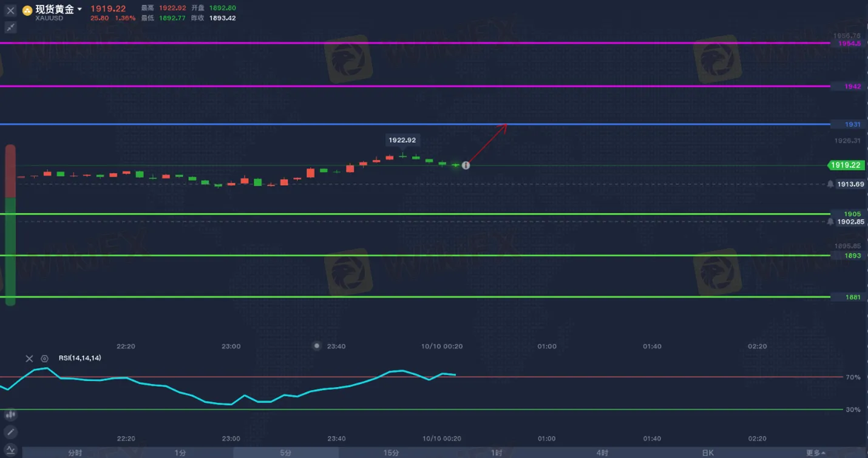This screenshot has width=868, height=458.
Task: Click the 1913.69 alert price label
Action: [x=850, y=184]
